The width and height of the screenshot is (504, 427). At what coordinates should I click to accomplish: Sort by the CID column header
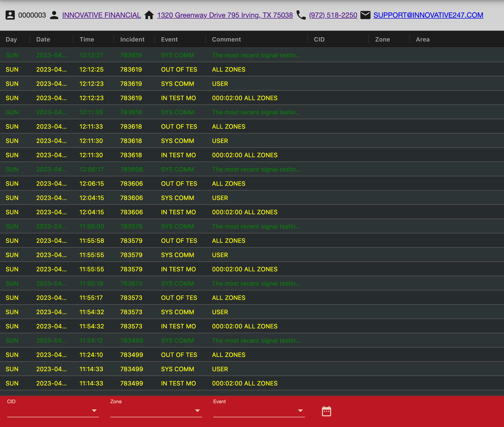[319, 39]
